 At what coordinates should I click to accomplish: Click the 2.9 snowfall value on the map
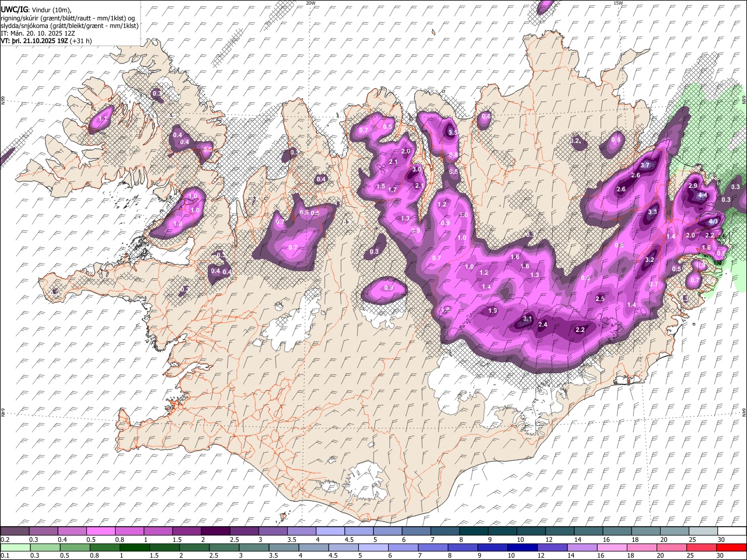(693, 185)
